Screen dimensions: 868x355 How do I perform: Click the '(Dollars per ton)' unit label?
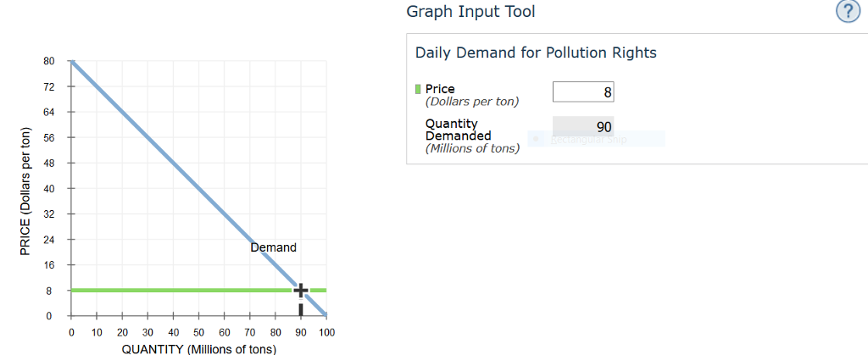472,102
